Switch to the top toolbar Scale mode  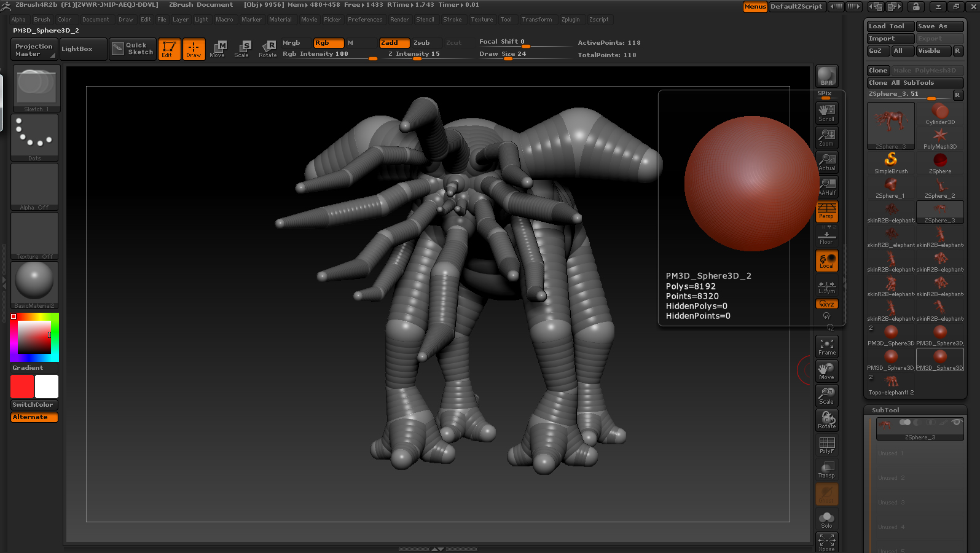tap(242, 49)
